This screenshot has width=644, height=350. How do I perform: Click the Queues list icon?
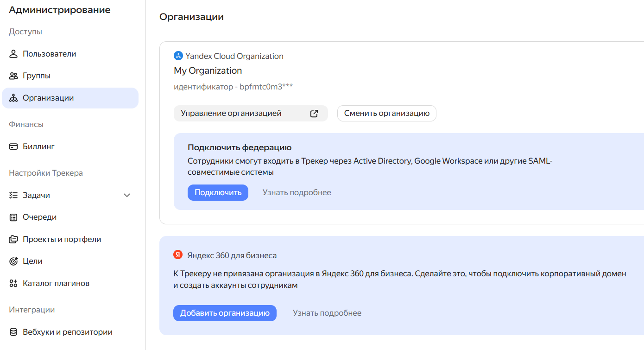pyautogui.click(x=13, y=217)
